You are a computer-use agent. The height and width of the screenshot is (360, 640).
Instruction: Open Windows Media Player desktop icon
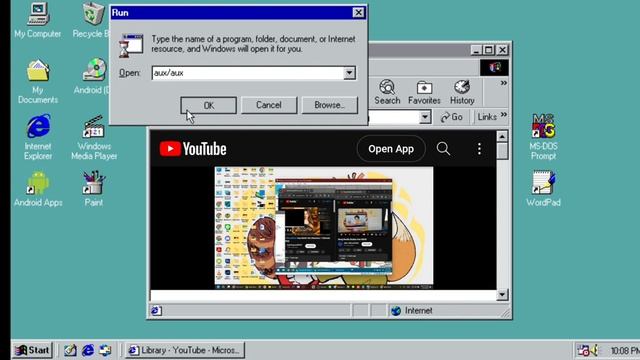pyautogui.click(x=94, y=137)
